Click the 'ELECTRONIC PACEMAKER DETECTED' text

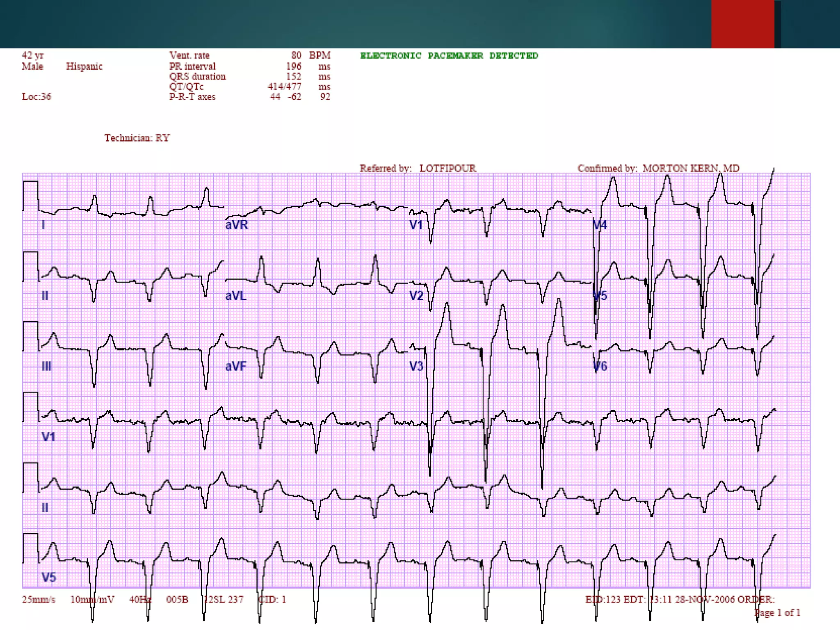click(449, 55)
